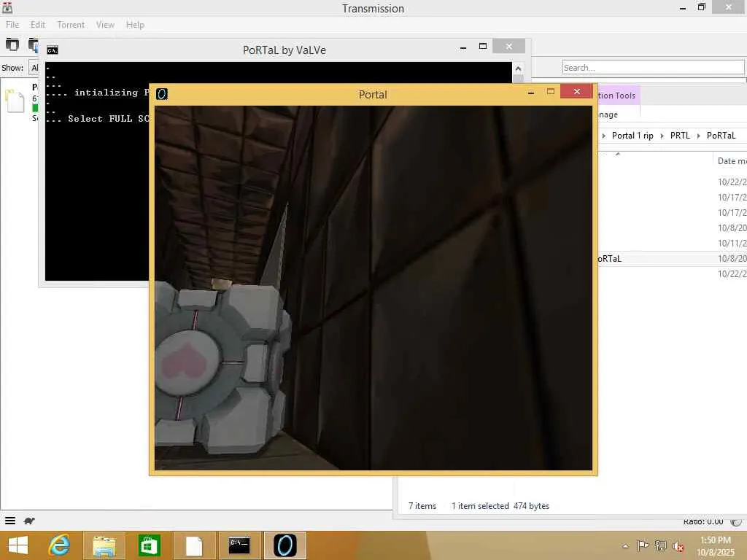
Task: Maximize the Portal game window
Action: [551, 91]
